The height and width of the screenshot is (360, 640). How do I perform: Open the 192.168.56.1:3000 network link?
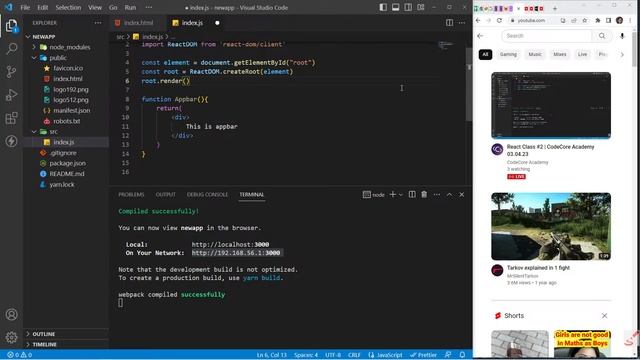pyautogui.click(x=236, y=253)
